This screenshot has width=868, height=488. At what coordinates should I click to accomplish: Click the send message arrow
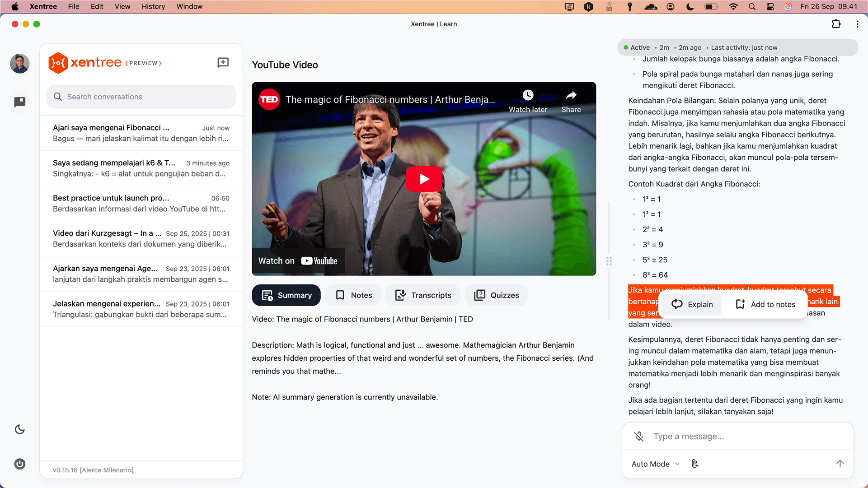(x=840, y=464)
